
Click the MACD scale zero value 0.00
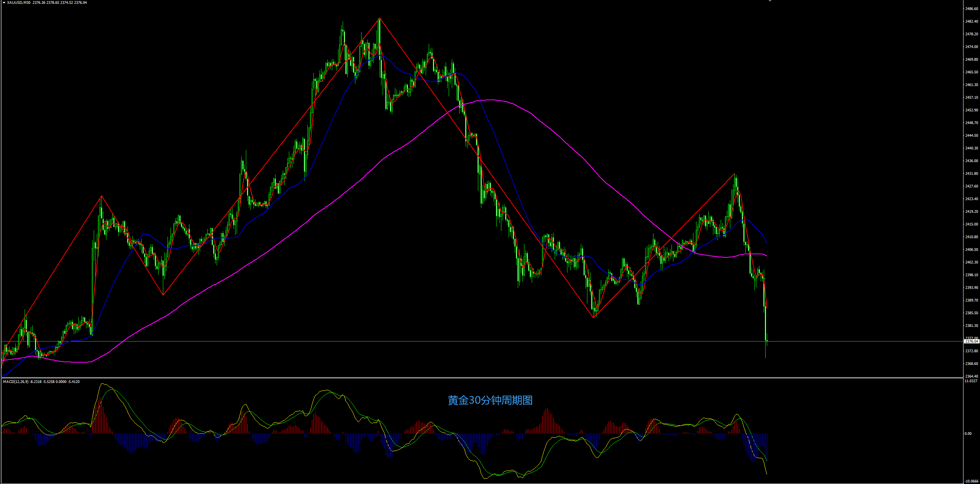(968, 433)
